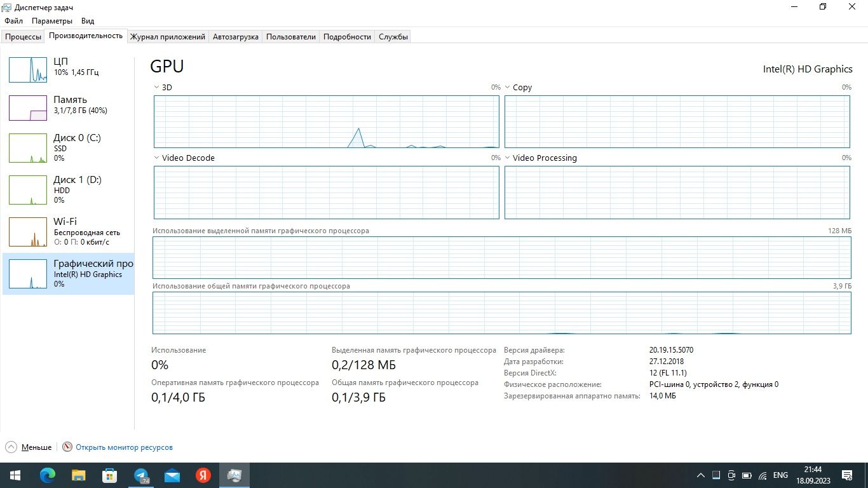The height and width of the screenshot is (488, 868).
Task: Open the Параметры menu
Action: tap(53, 21)
